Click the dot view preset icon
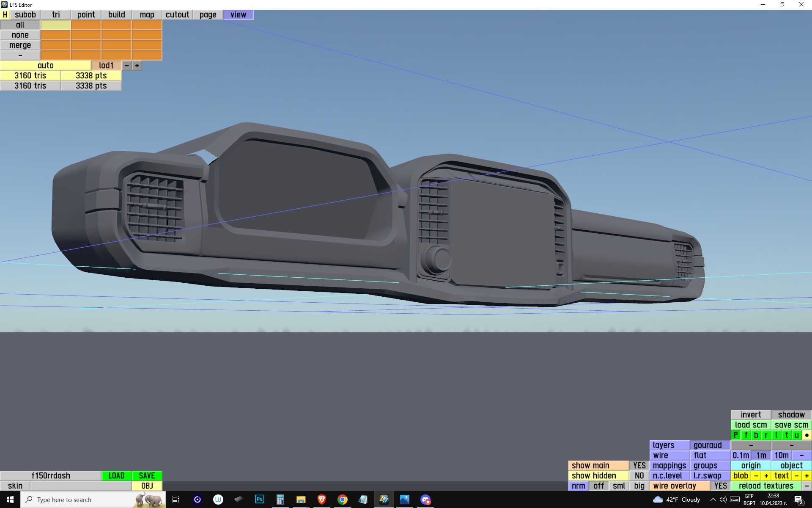812x508 pixels. tap(807, 435)
